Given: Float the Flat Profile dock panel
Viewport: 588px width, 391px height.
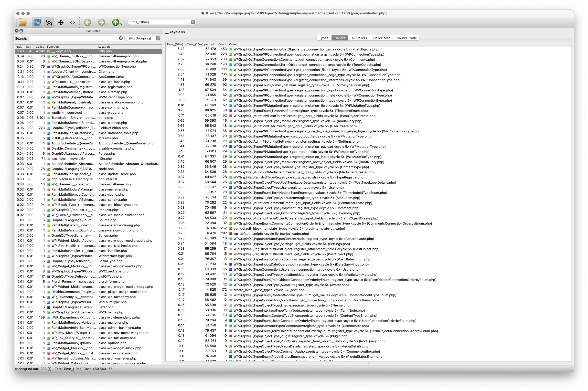Looking at the screenshot, I should coord(21,31).
